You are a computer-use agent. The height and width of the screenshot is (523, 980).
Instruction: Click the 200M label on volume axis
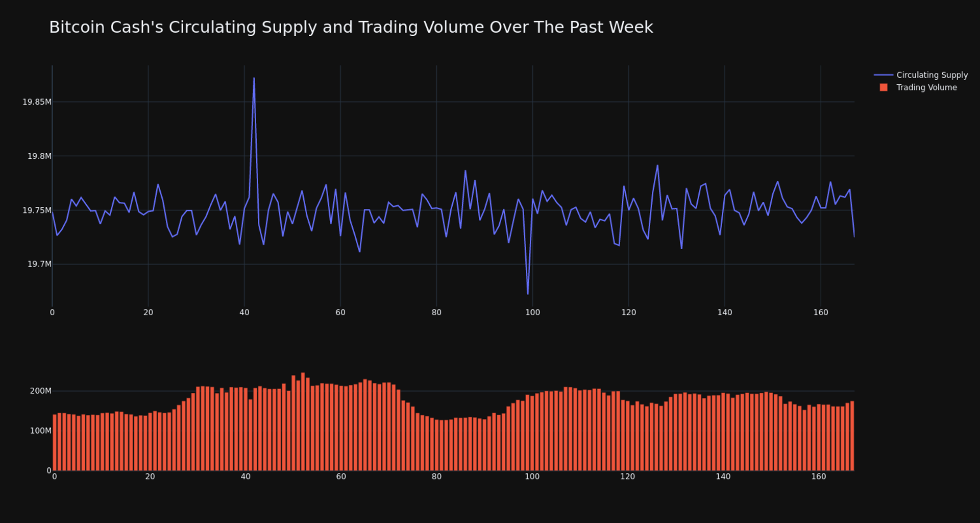coord(41,391)
